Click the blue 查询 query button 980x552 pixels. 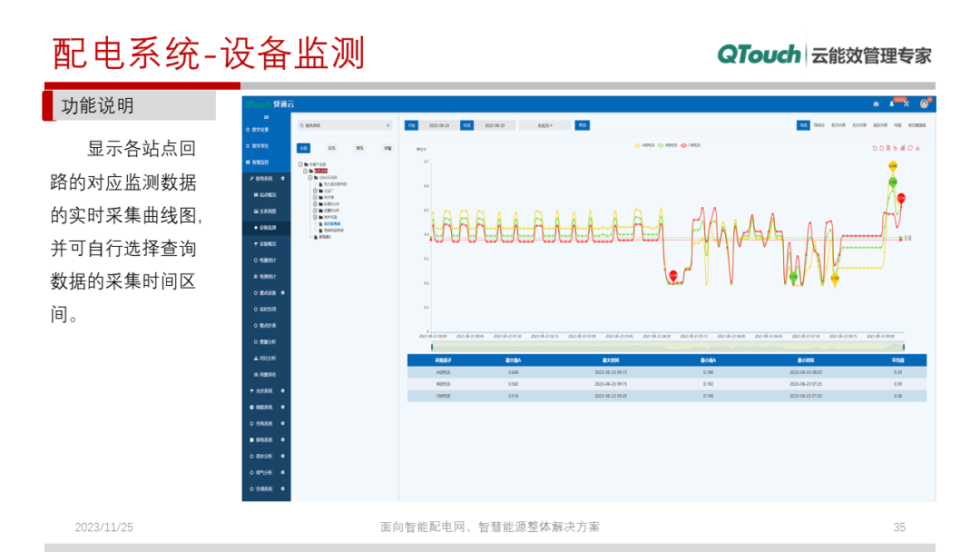pos(583,125)
